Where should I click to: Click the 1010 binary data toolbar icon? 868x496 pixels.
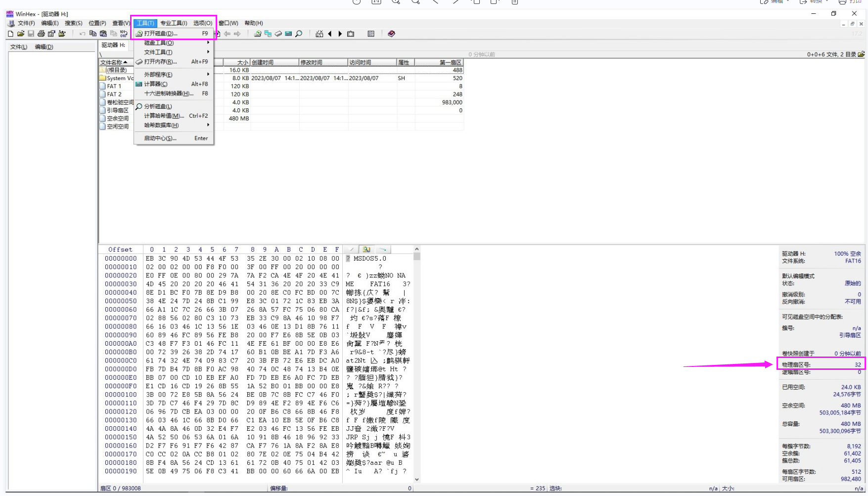pyautogui.click(x=124, y=34)
